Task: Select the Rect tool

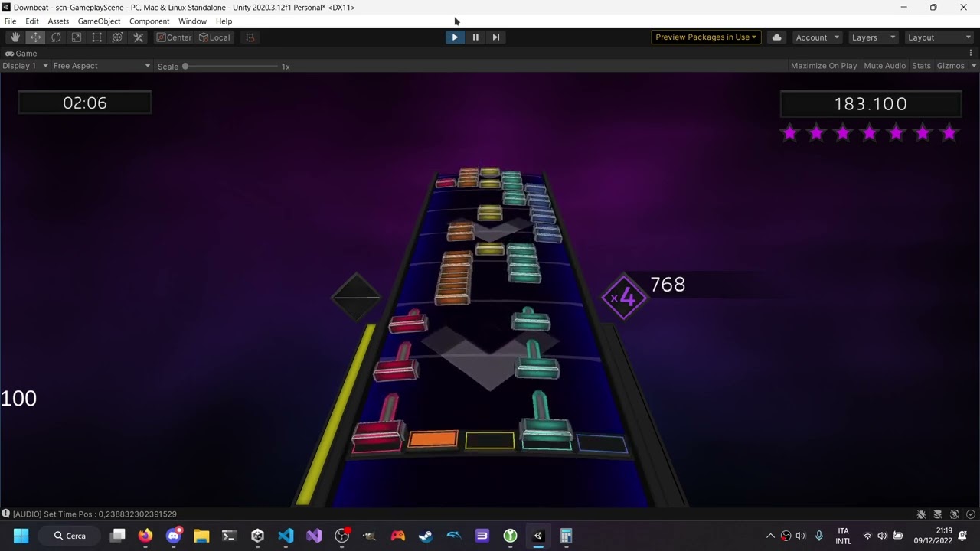Action: 97,37
